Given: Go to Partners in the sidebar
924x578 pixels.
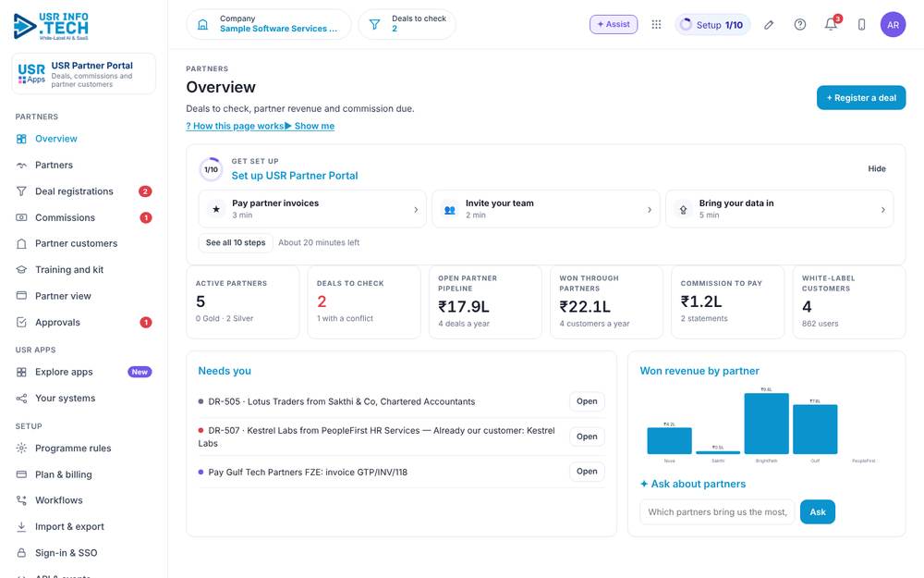Looking at the screenshot, I should point(84,166).
